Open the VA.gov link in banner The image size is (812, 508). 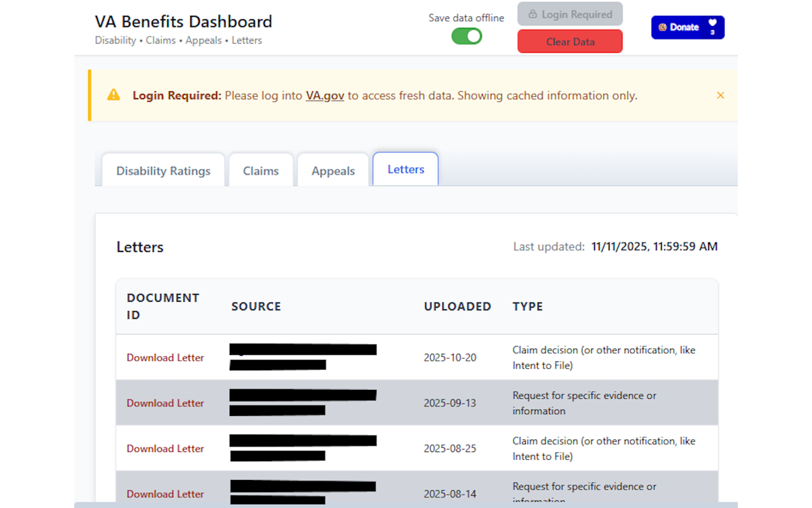(325, 96)
